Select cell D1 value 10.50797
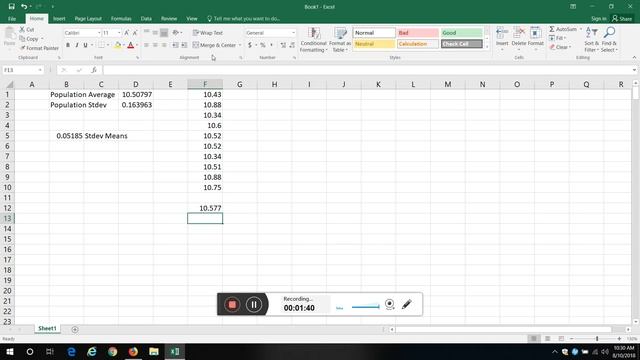 click(x=136, y=95)
